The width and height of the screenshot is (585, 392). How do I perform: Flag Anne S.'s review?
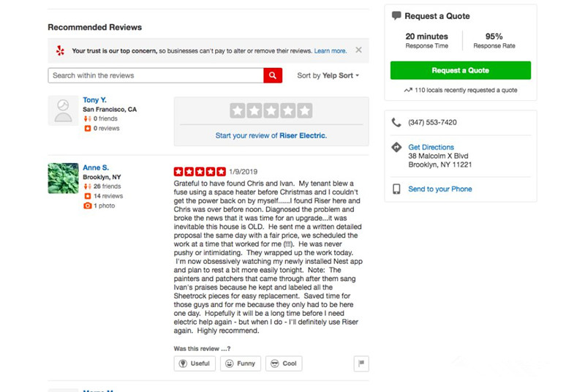[361, 363]
